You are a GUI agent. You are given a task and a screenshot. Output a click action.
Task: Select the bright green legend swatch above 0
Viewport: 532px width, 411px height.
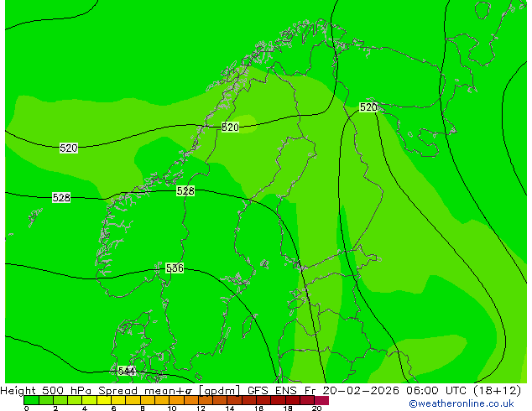[31, 400]
